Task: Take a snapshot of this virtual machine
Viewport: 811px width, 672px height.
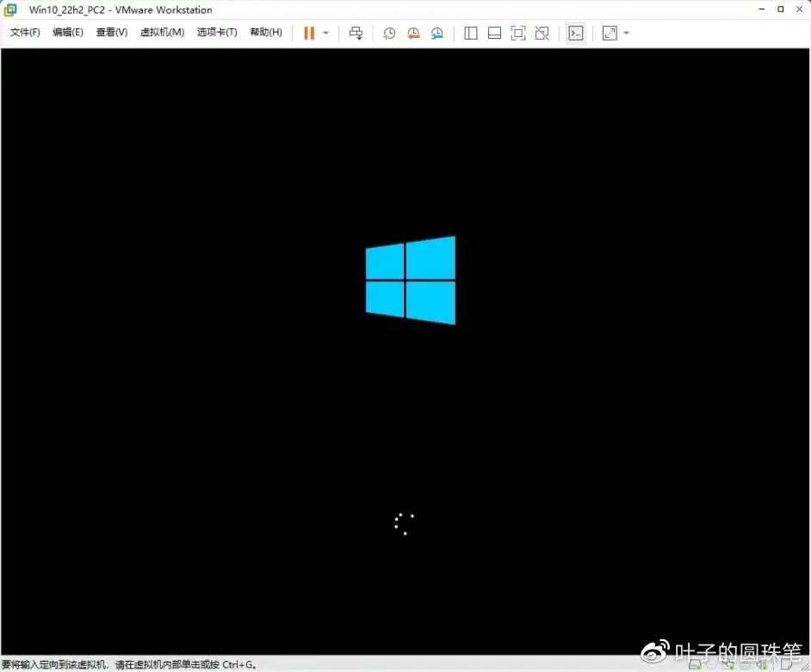Action: pos(389,33)
